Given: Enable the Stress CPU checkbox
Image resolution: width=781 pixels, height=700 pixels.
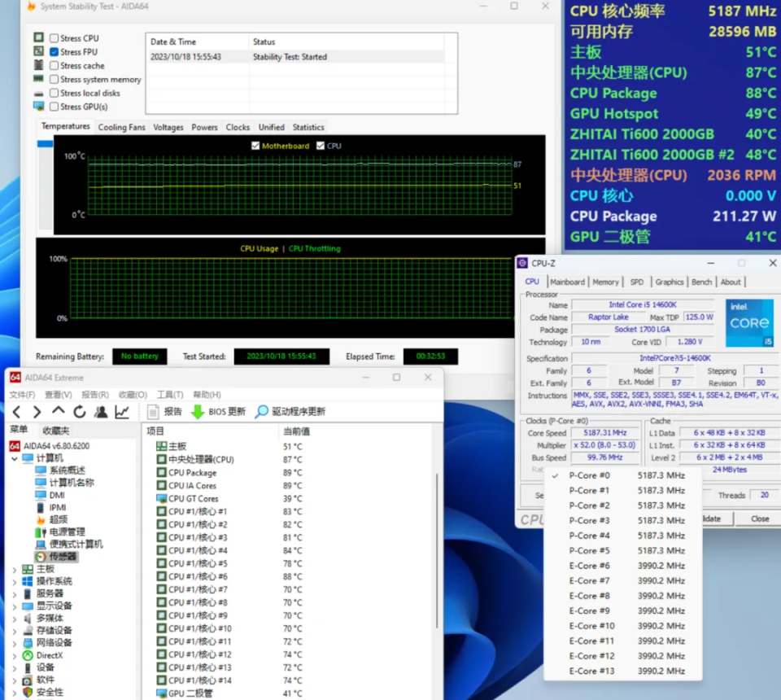Looking at the screenshot, I should click(54, 38).
